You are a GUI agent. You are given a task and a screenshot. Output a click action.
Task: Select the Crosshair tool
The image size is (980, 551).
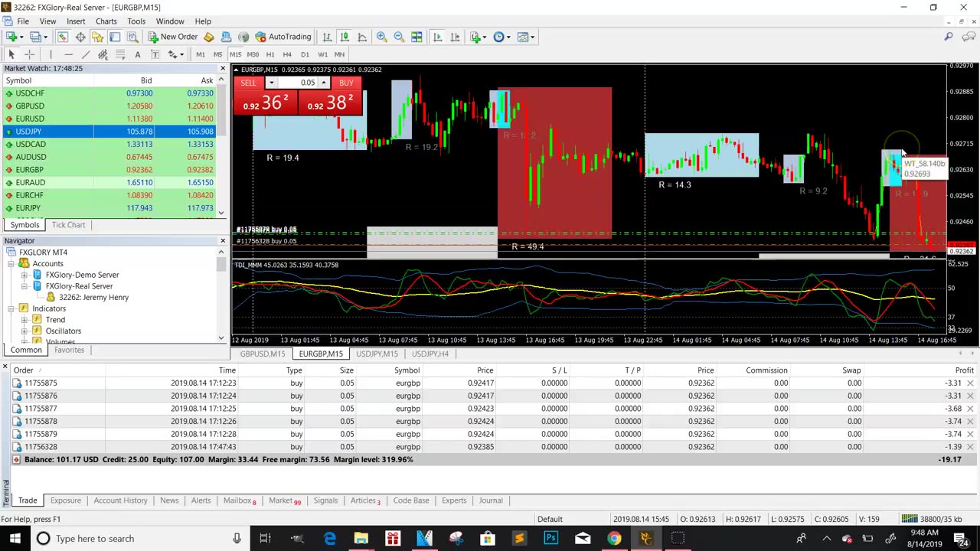coord(29,54)
